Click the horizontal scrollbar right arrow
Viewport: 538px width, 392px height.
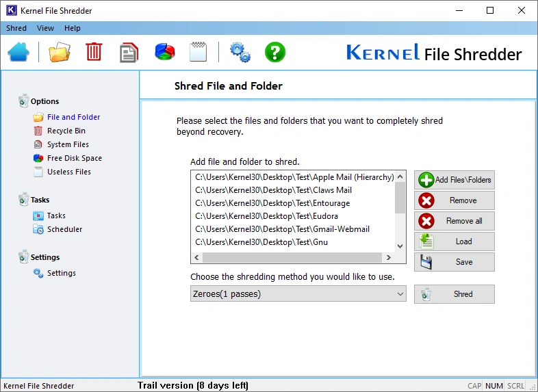coord(389,258)
